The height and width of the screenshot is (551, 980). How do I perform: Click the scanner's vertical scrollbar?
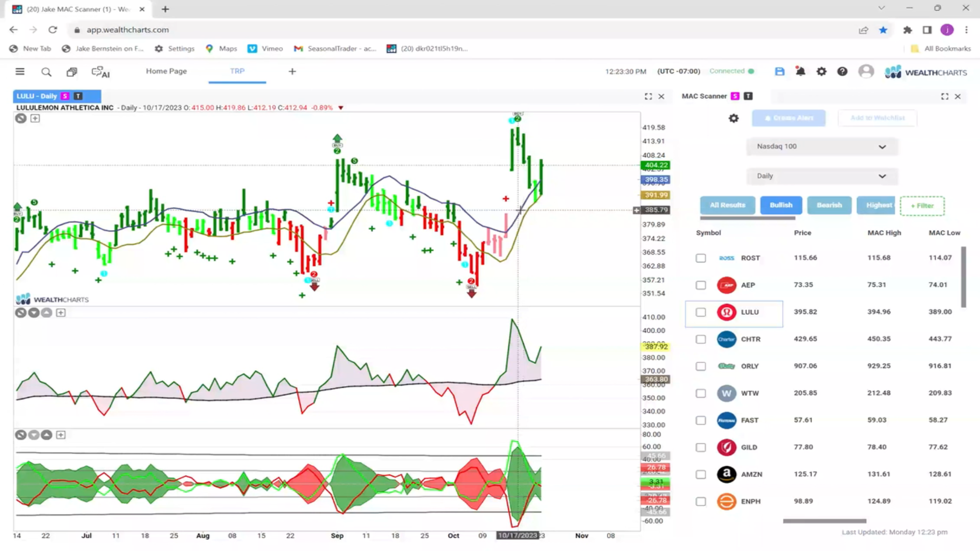coord(964,277)
